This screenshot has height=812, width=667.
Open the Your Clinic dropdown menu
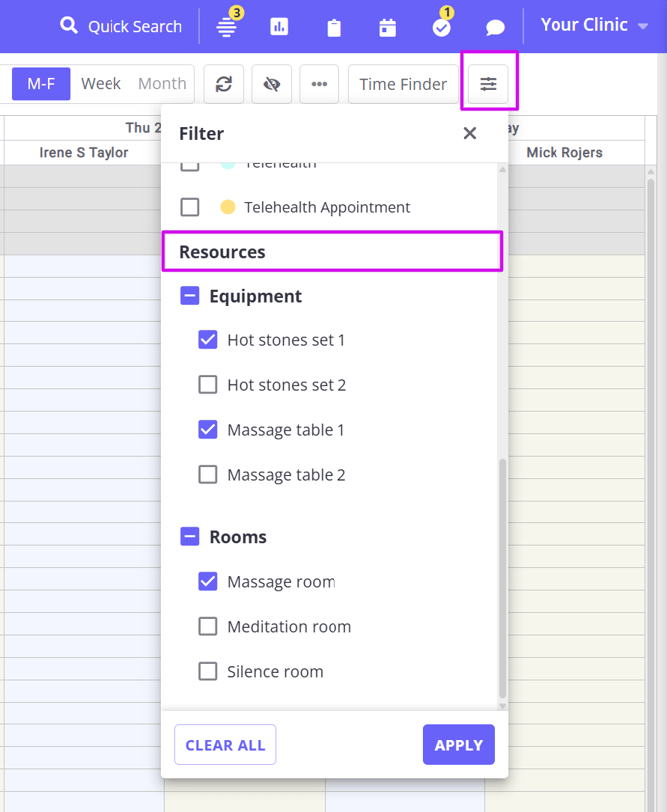[594, 25]
